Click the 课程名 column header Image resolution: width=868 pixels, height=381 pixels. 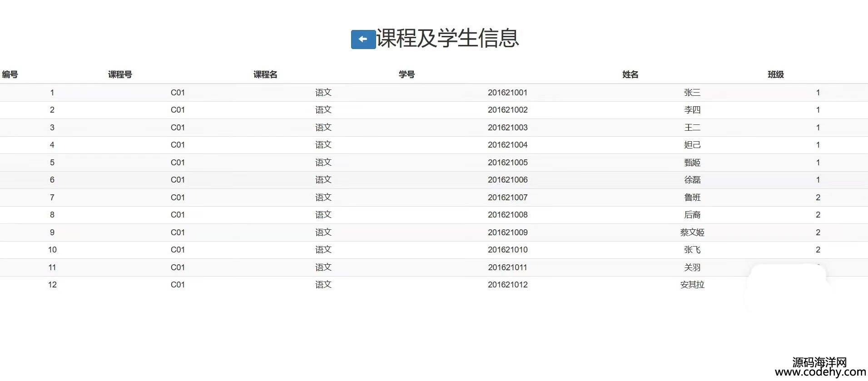point(265,74)
